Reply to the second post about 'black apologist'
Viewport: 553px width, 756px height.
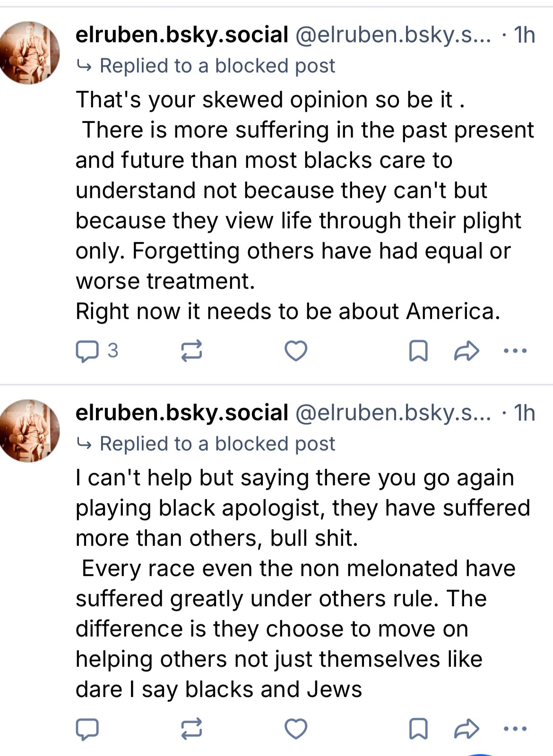tap(88, 729)
